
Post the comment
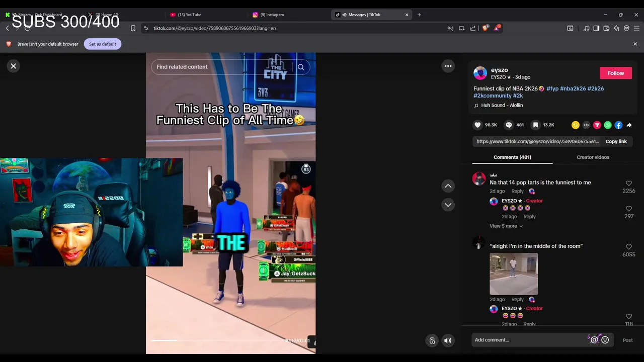627,340
